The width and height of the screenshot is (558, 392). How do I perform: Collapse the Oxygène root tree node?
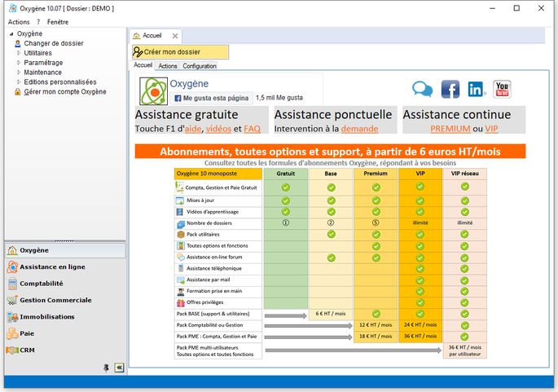(11, 34)
